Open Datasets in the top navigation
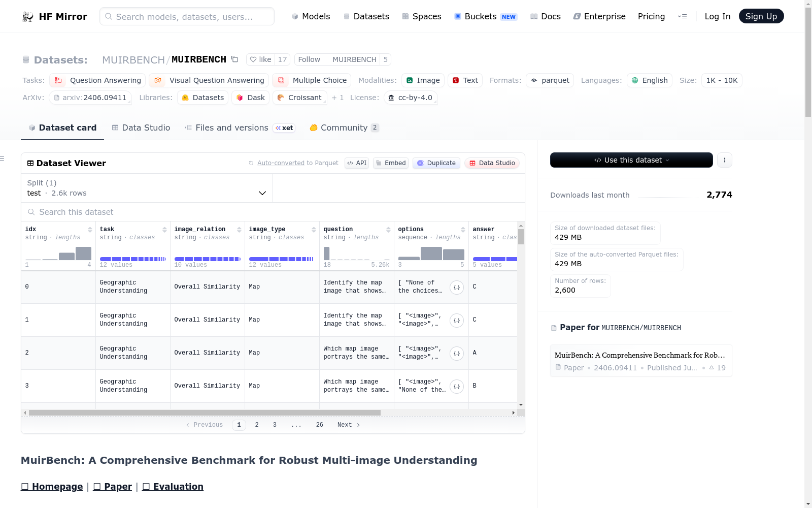The image size is (812, 508). (x=366, y=16)
